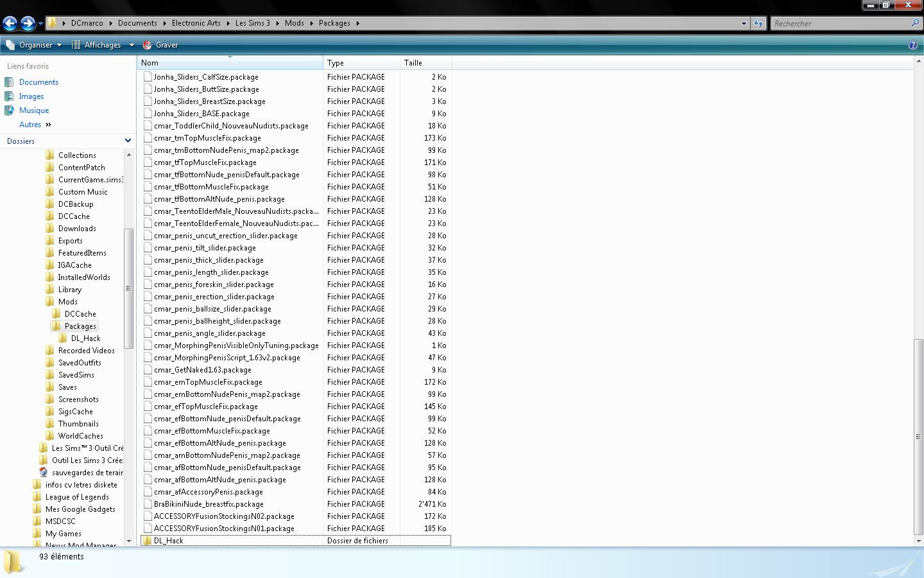Select file BraBikiniNude_breastfix.package
Viewport: 924px width, 578px height.
208,504
